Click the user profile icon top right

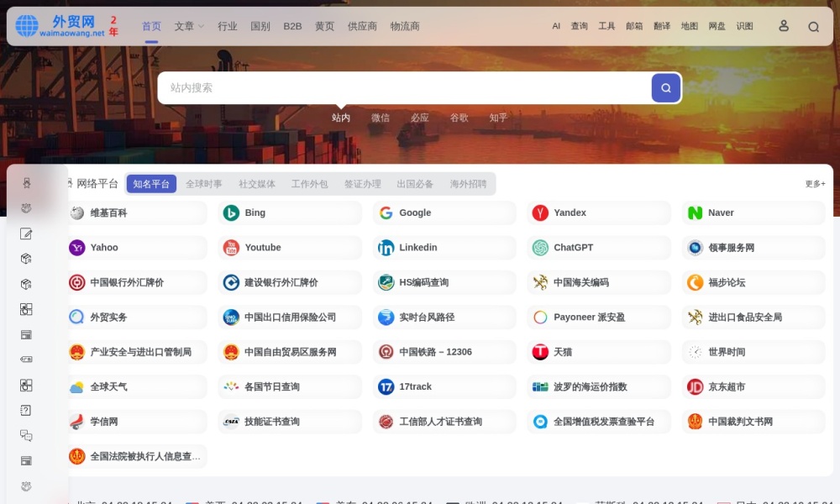point(784,26)
